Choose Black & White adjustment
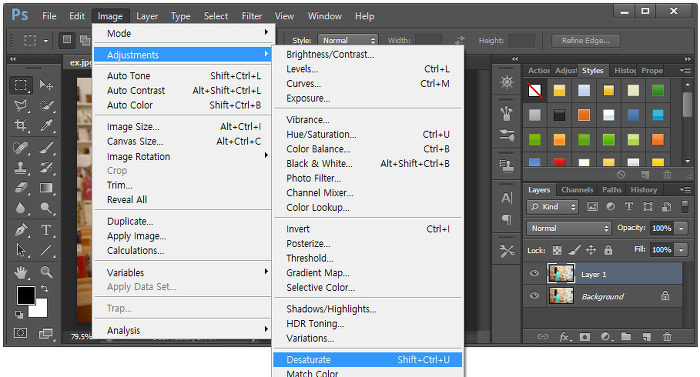 click(x=368, y=163)
